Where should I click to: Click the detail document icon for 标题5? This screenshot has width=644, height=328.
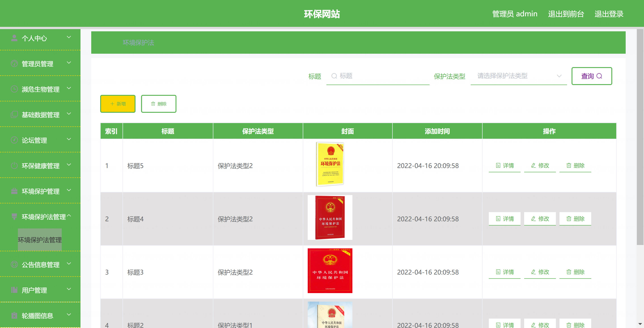pyautogui.click(x=498, y=165)
